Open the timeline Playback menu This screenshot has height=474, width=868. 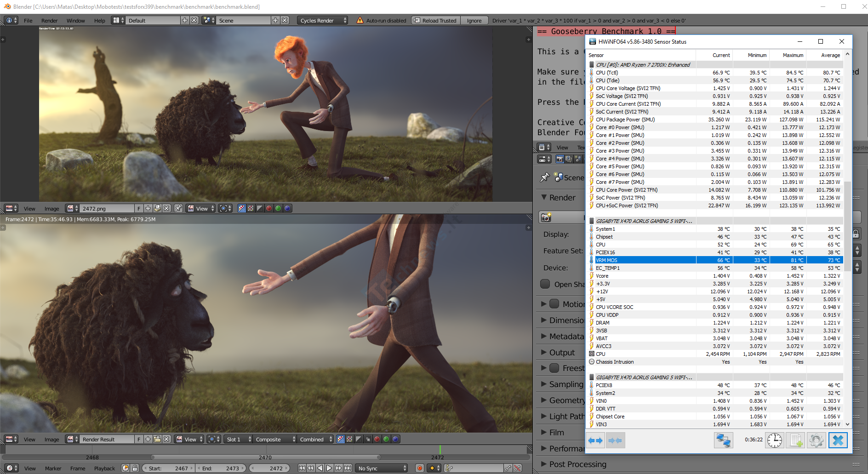(104, 468)
